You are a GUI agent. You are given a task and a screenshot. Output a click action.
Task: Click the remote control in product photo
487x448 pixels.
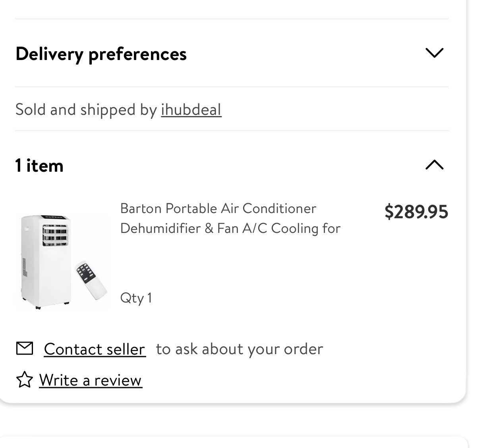tap(91, 281)
